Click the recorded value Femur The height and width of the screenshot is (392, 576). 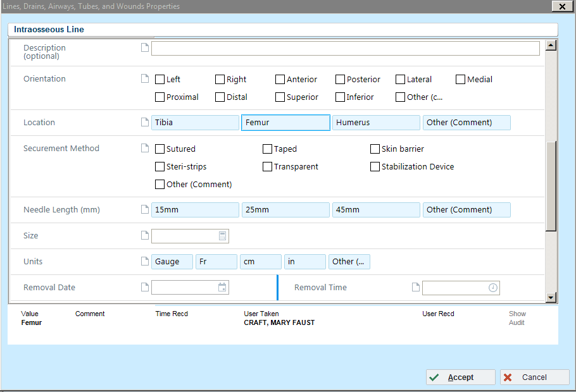pyautogui.click(x=31, y=322)
